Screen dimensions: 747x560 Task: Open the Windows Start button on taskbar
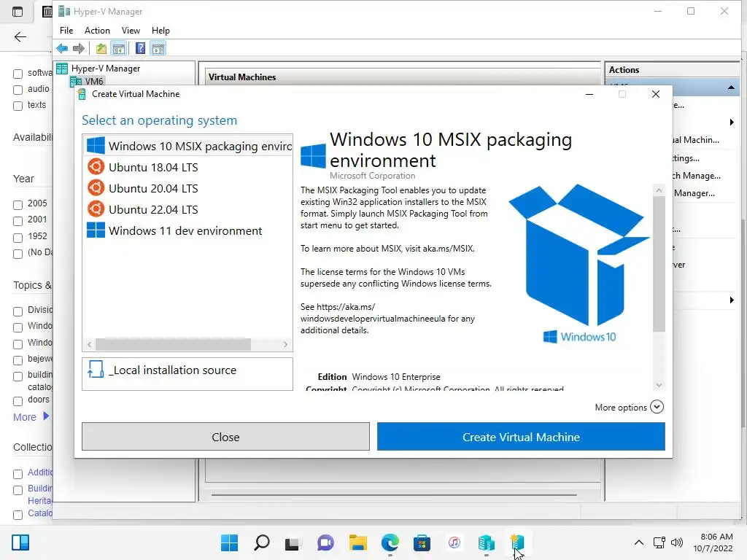229,542
